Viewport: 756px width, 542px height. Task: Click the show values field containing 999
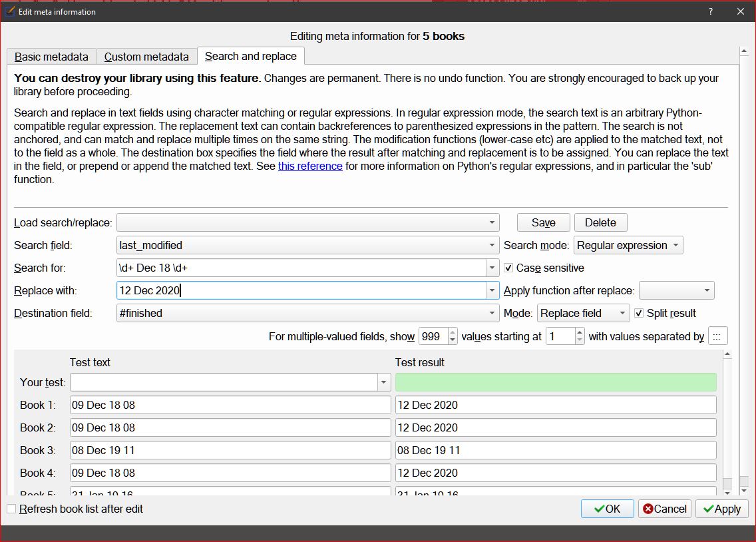point(433,336)
